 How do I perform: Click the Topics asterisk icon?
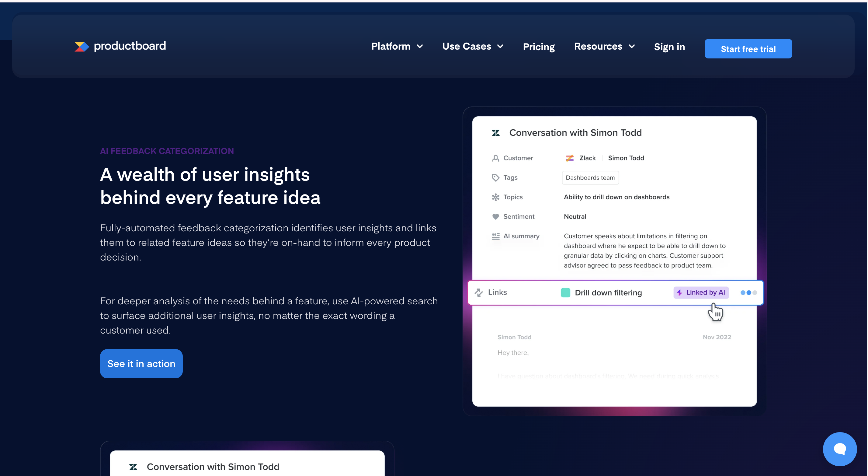495,197
